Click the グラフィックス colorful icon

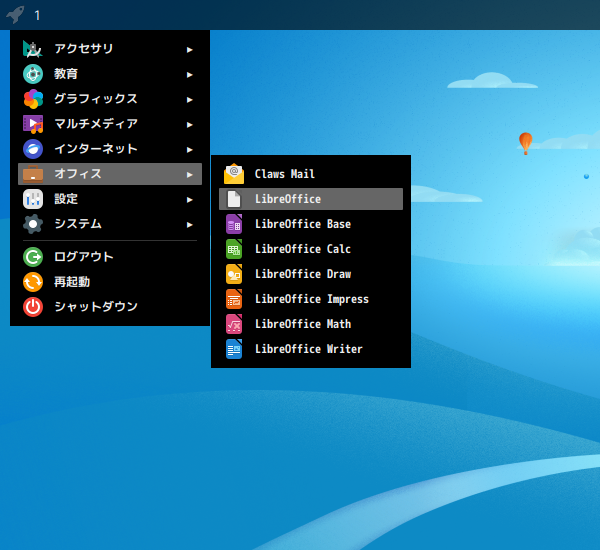33,99
